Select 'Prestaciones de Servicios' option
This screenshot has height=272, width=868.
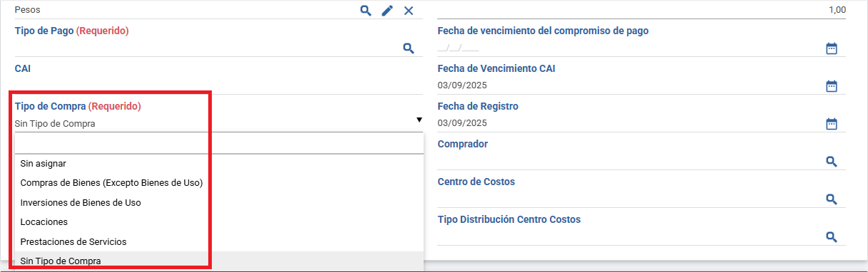(219, 242)
